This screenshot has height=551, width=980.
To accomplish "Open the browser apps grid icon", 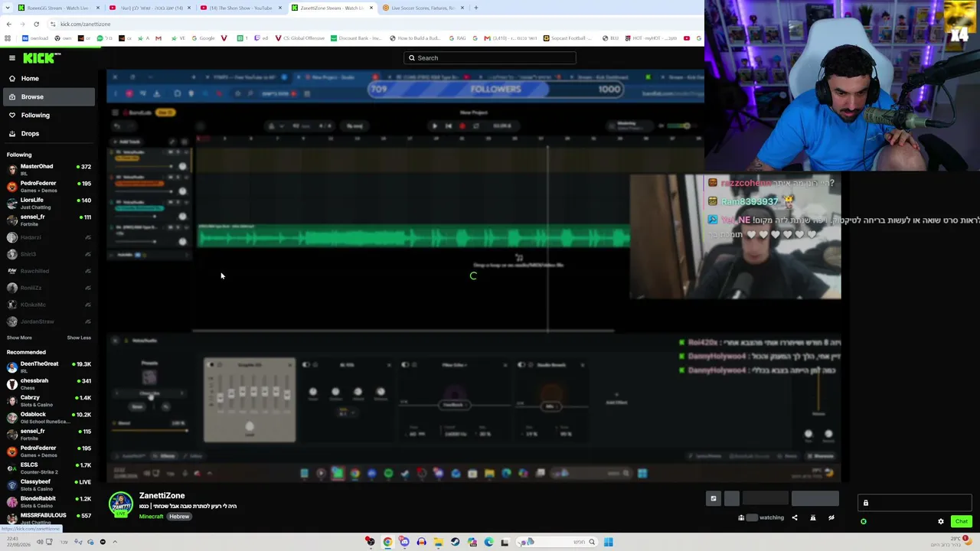I will point(8,38).
